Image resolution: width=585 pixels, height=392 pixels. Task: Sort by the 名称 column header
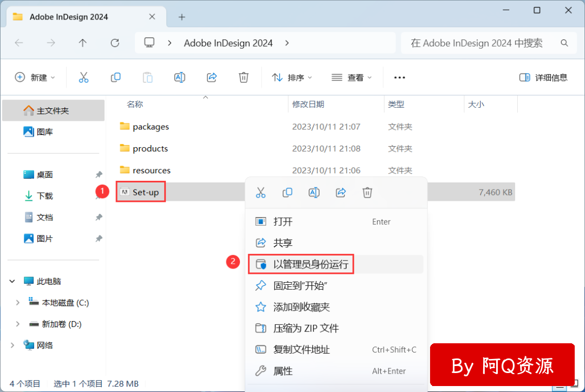tap(135, 104)
